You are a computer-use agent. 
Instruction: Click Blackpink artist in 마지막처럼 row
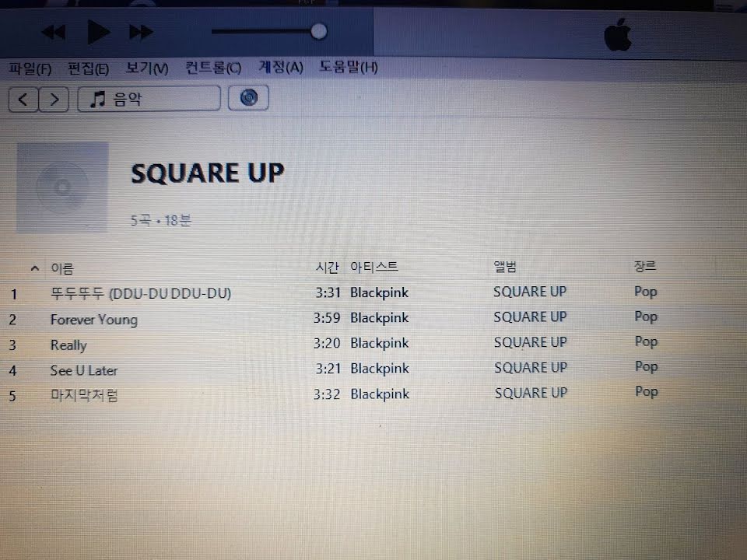(x=380, y=394)
